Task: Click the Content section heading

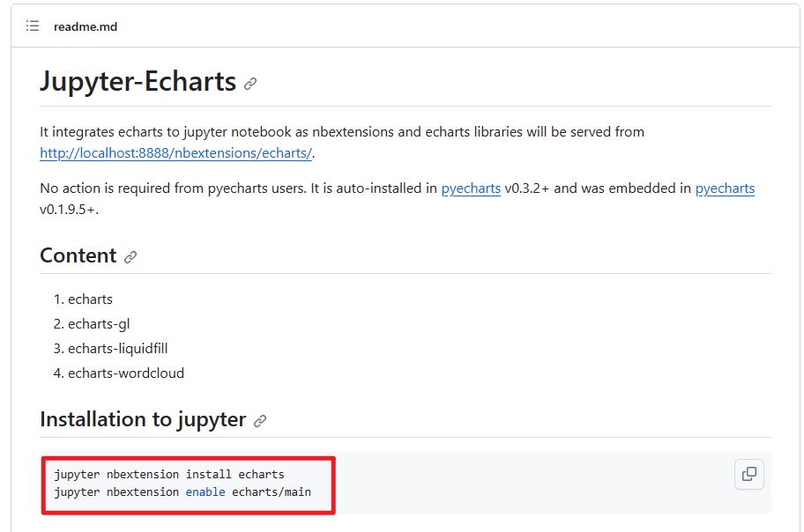Action: point(78,255)
